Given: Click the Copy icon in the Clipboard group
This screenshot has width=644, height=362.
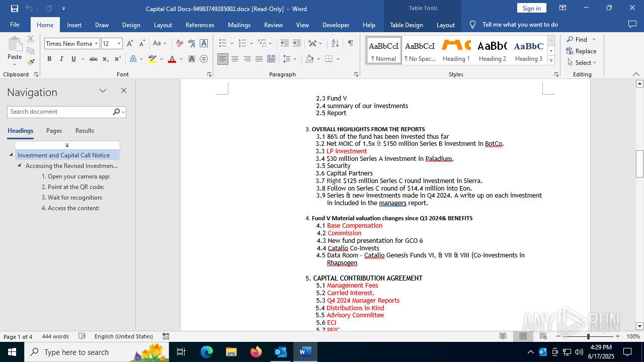Looking at the screenshot, I should [x=31, y=51].
